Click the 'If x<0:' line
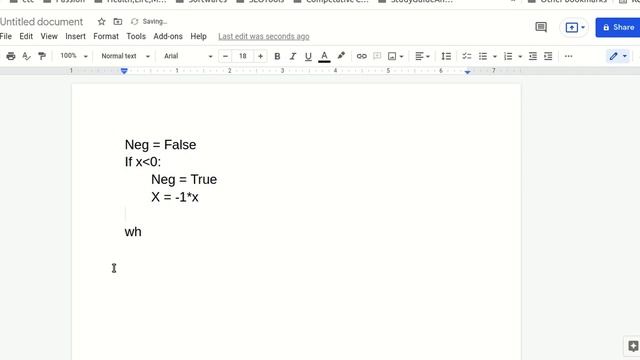 143,162
